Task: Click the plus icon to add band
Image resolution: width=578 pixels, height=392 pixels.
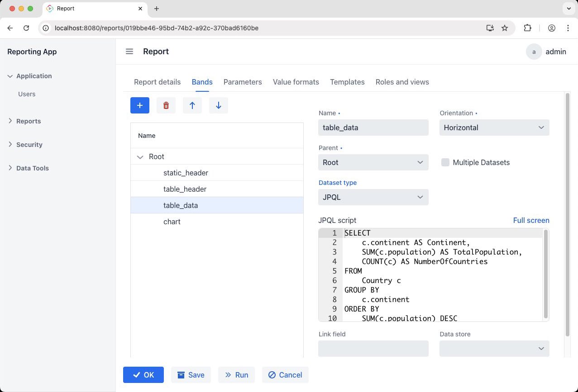Action: coord(140,105)
